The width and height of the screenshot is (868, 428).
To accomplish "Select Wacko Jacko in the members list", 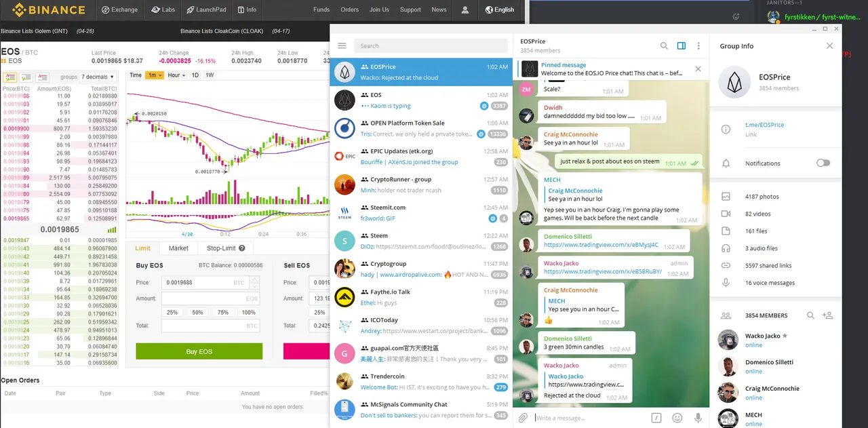I will point(775,340).
